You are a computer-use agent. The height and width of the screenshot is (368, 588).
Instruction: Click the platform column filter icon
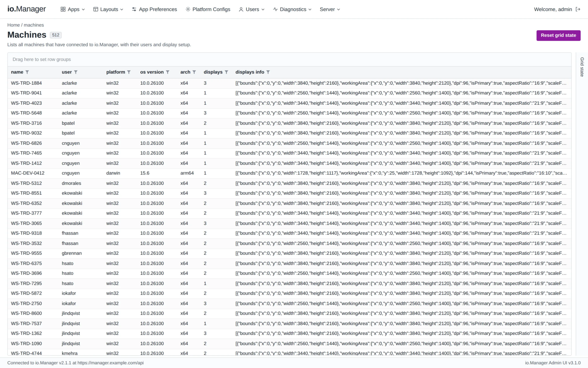point(129,72)
